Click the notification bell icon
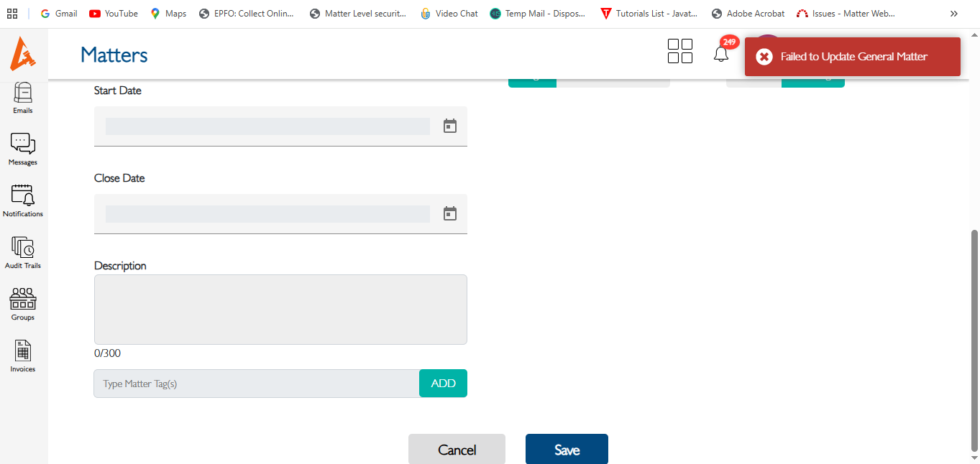 coord(721,53)
